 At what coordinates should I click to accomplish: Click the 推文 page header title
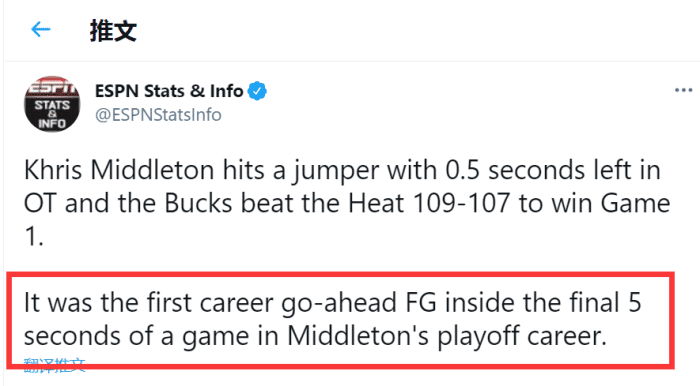(x=113, y=30)
